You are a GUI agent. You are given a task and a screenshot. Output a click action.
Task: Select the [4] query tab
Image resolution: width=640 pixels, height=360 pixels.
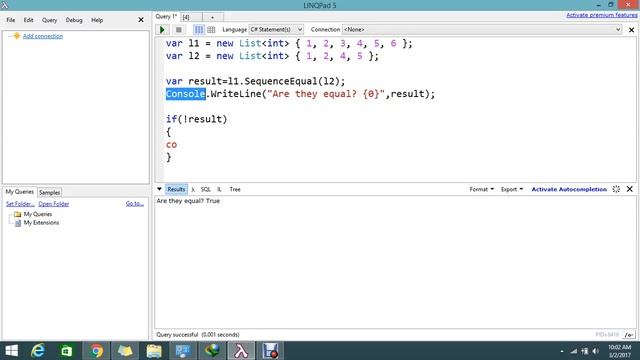[x=191, y=17]
